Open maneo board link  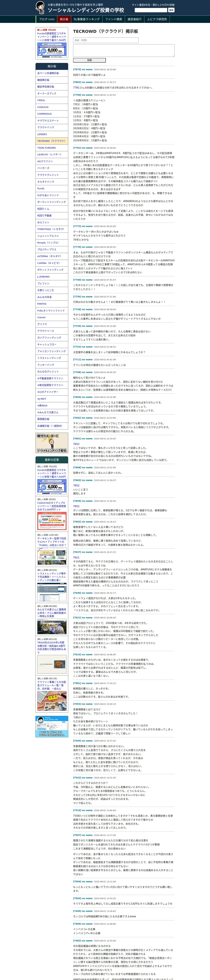pos(52,317)
